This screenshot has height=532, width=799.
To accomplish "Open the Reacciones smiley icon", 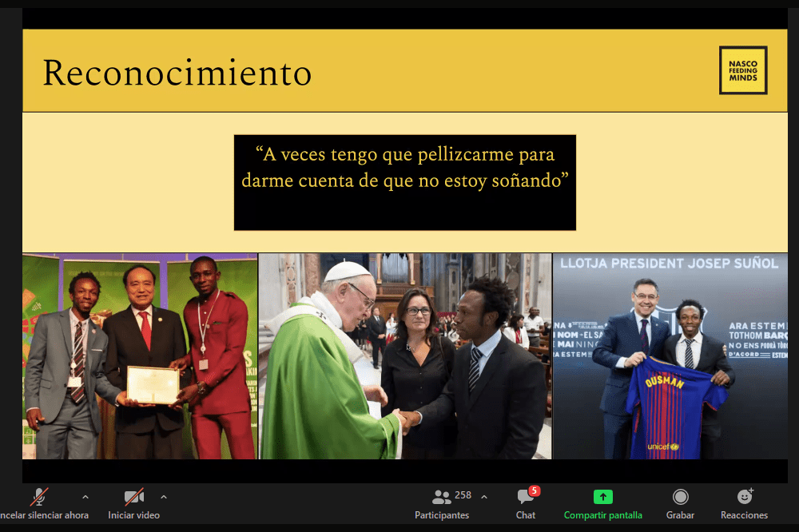I will [744, 497].
